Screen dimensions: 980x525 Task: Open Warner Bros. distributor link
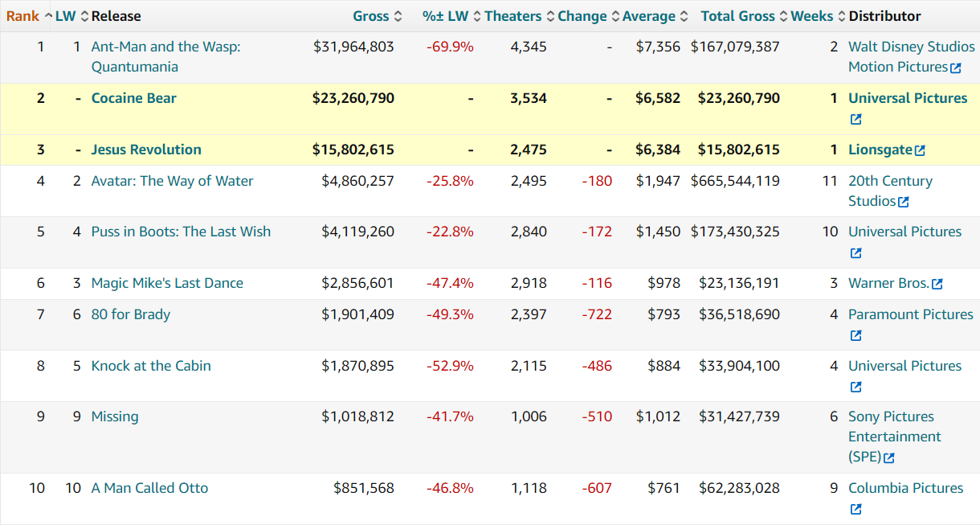[888, 283]
